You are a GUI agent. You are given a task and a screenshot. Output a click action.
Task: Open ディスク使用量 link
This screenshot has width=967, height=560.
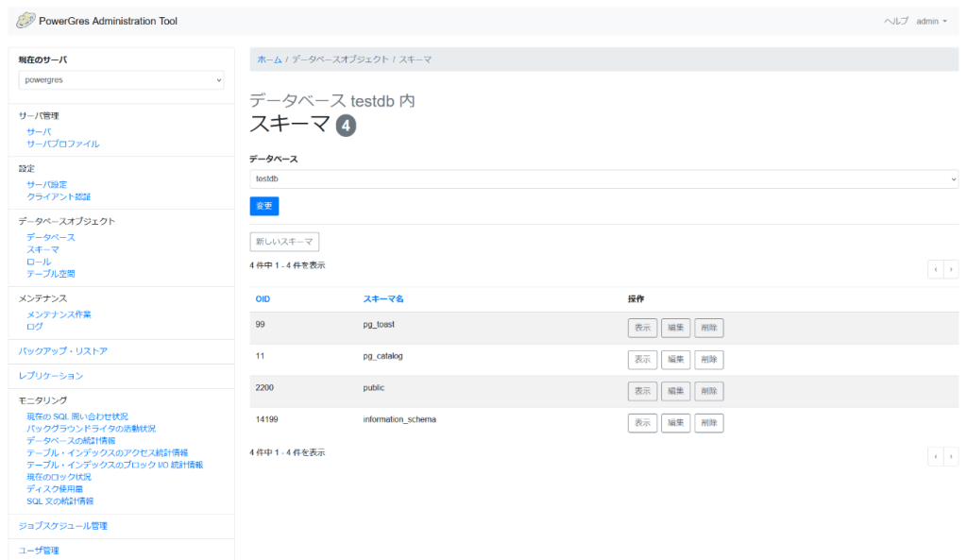tap(55, 489)
